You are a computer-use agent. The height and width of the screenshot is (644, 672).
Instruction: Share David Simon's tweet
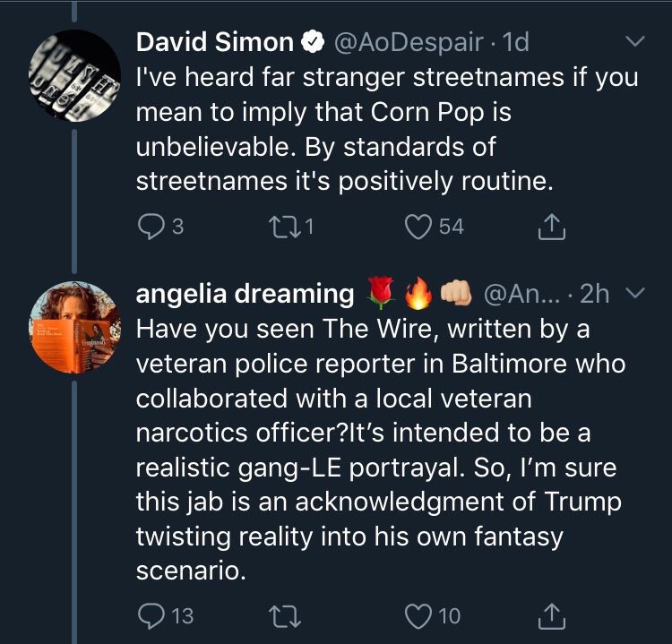[x=551, y=227]
